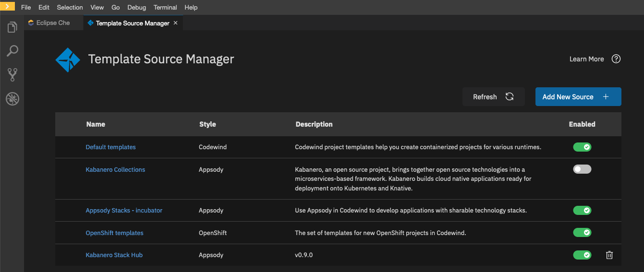Open the File menu
The height and width of the screenshot is (272, 644).
(26, 7)
